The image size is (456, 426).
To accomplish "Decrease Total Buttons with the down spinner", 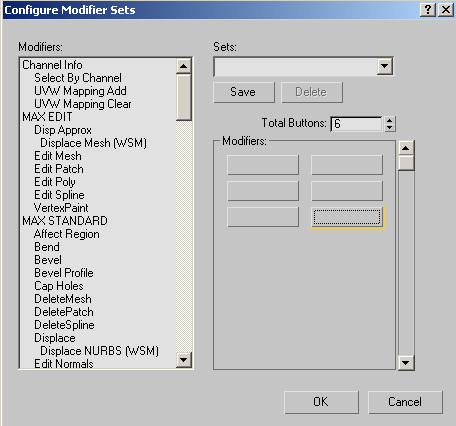I will tap(390, 128).
